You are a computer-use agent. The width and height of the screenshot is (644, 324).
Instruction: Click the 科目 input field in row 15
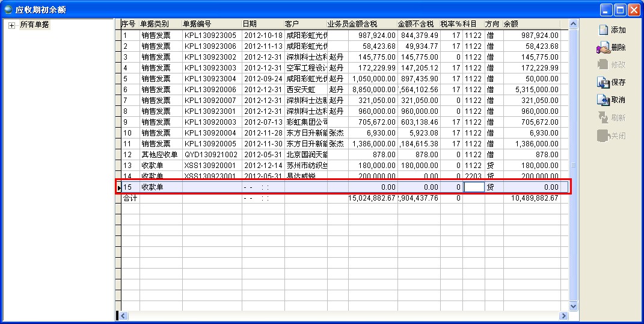pos(474,187)
